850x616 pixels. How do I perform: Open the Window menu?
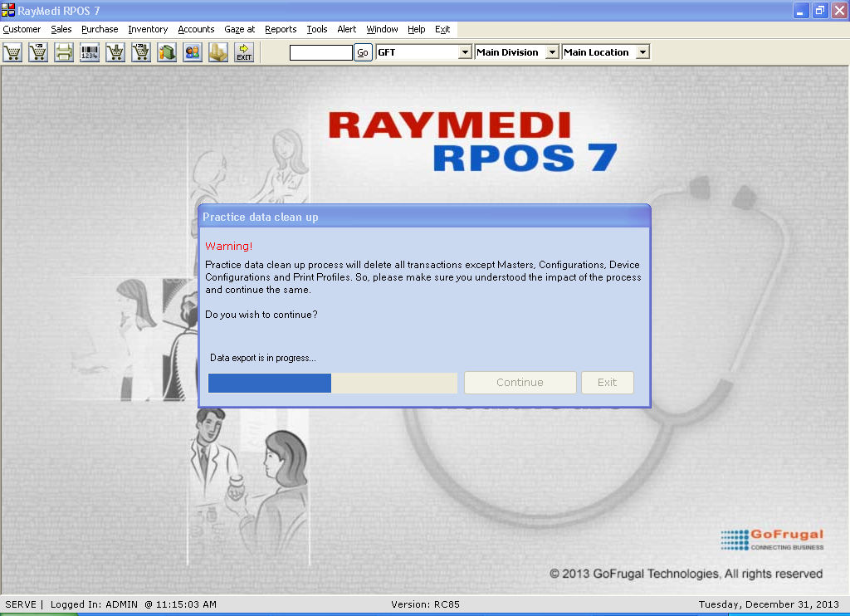[382, 29]
